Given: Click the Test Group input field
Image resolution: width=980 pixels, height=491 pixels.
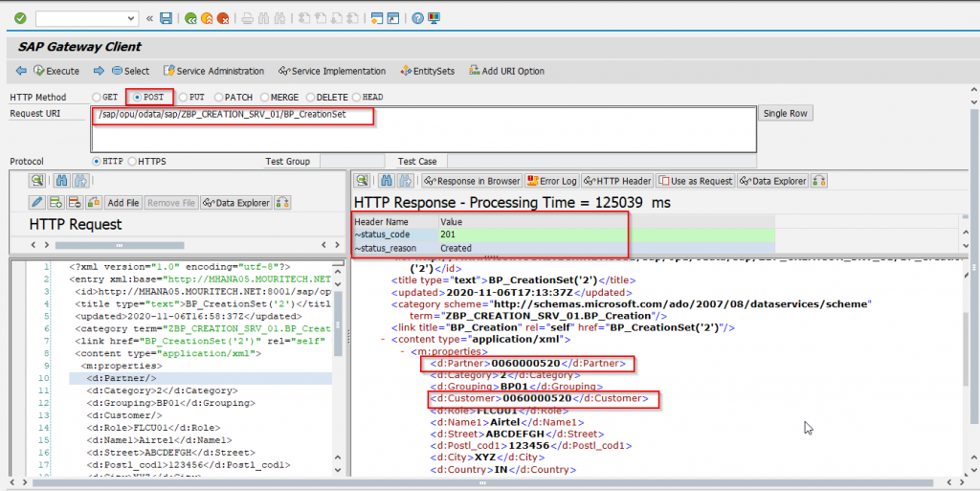Looking at the screenshot, I should [352, 161].
